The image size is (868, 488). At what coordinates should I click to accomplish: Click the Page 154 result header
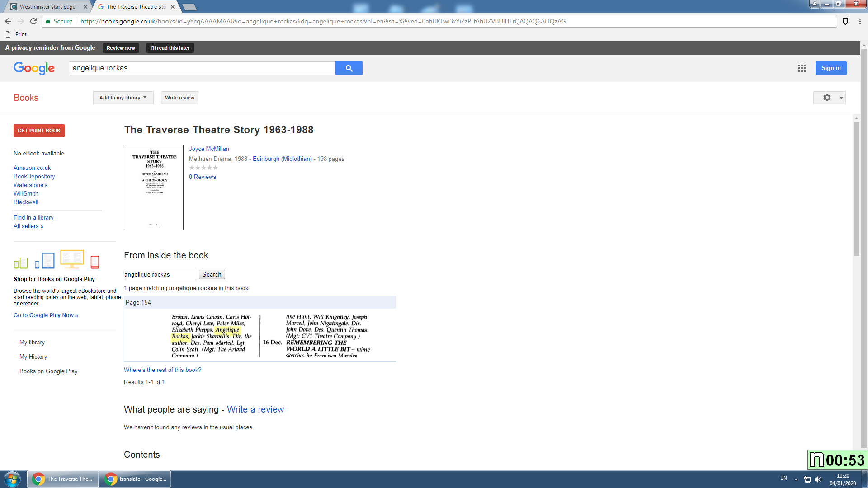click(x=260, y=302)
